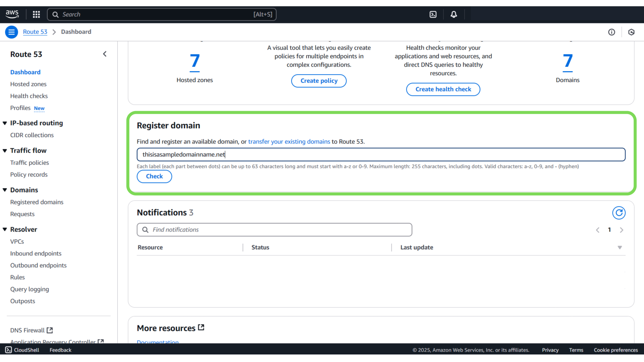Click the Feedback link in the footer
Viewport: 644px width, 362px height.
click(60, 350)
